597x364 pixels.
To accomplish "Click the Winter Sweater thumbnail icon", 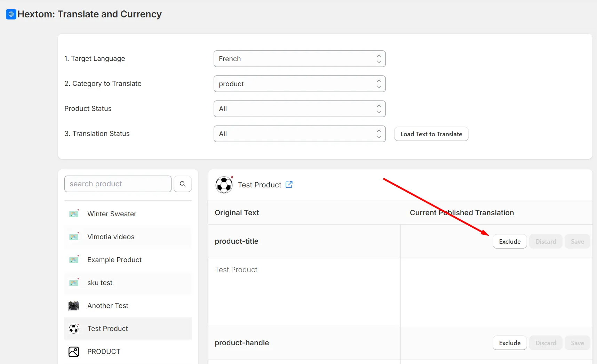I will click(74, 213).
